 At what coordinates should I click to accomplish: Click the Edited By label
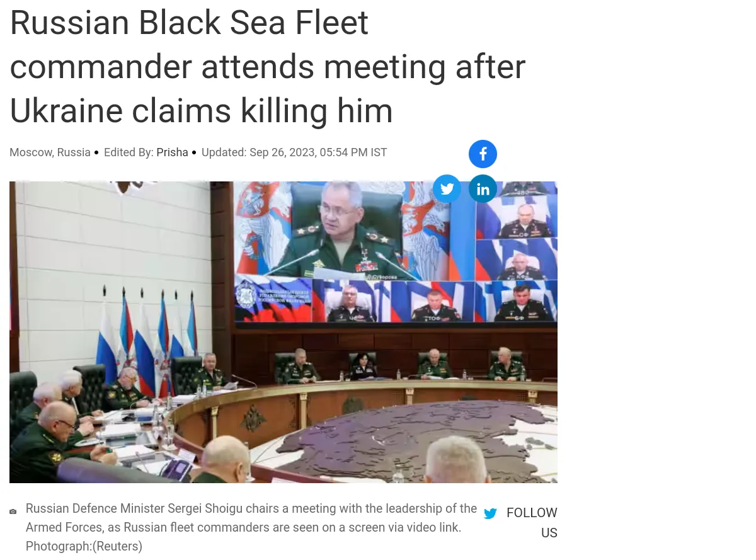[x=129, y=152]
